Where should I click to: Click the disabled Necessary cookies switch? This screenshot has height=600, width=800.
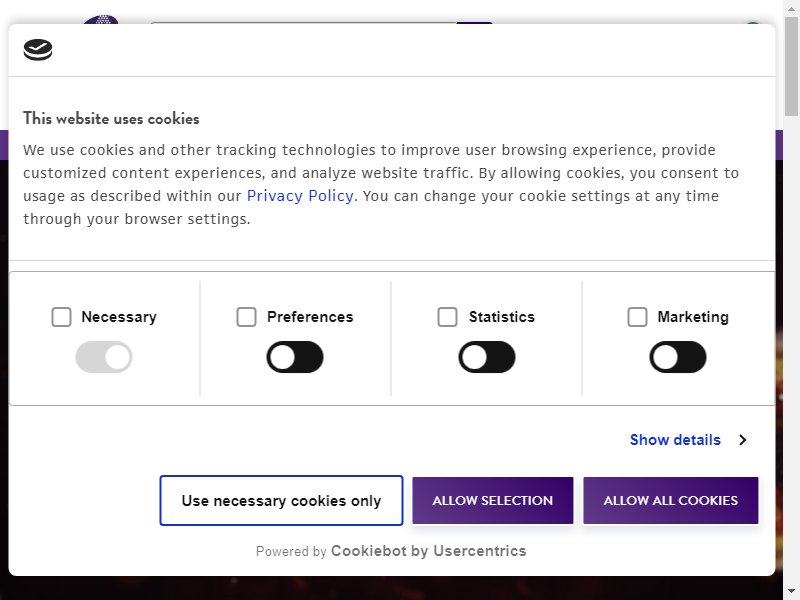click(x=104, y=357)
